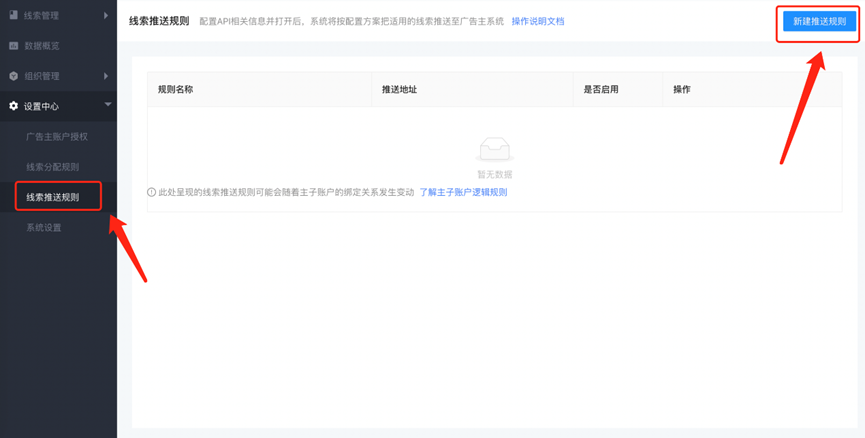Go to 广告主账户授权 page
Viewport: 865px width, 438px height.
(x=57, y=137)
